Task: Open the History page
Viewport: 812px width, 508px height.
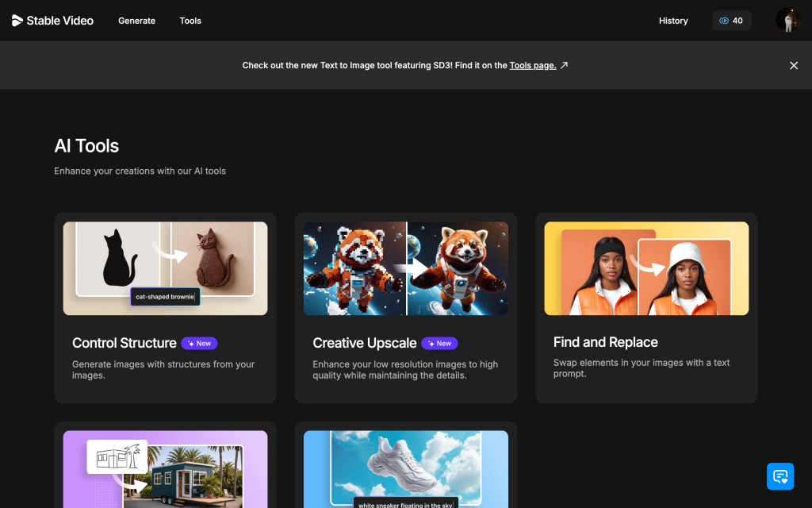Action: (673, 21)
